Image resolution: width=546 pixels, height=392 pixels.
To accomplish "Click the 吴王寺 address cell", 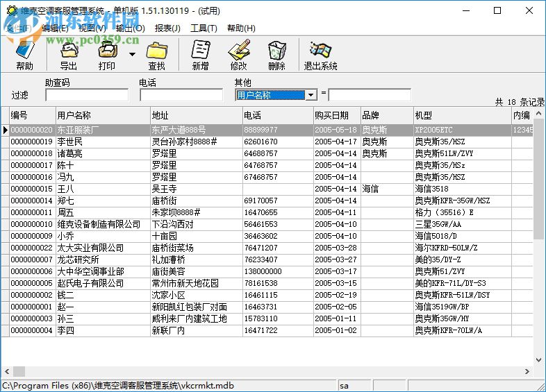I will [197, 189].
